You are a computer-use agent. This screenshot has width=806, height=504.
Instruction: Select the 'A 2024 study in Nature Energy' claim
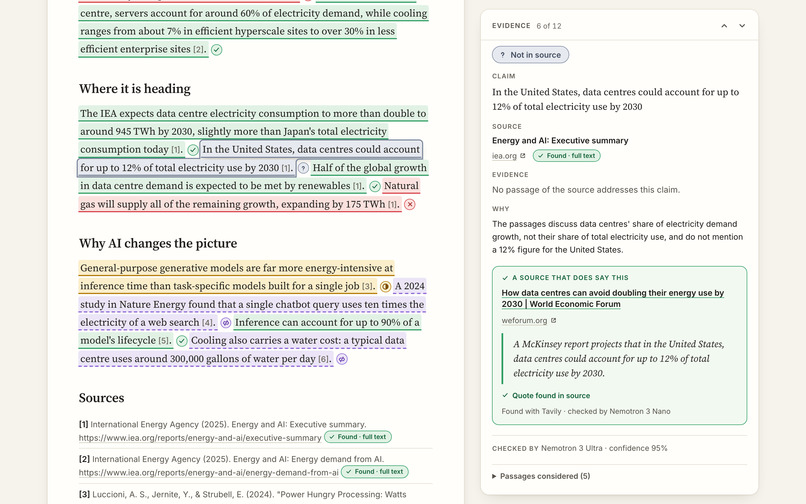[x=252, y=304]
